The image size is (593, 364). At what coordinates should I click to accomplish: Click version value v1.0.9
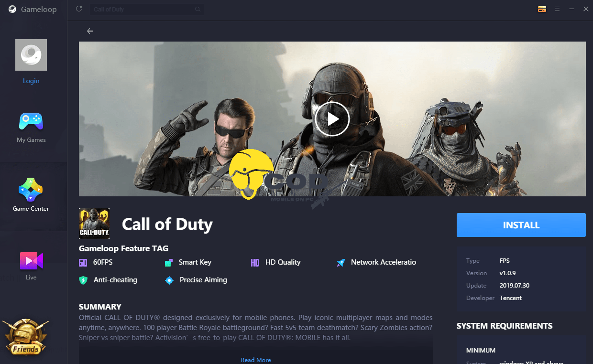tap(508, 273)
